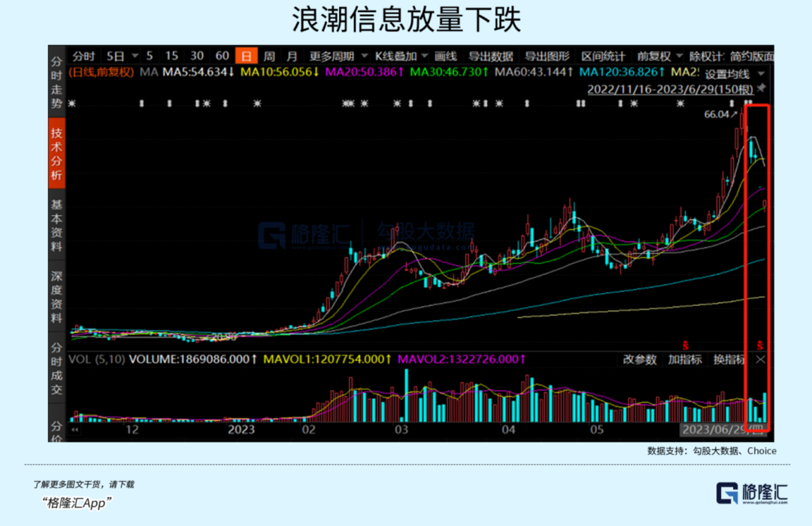Click the MA60:43.144 value
The width and height of the screenshot is (812, 526).
534,72
